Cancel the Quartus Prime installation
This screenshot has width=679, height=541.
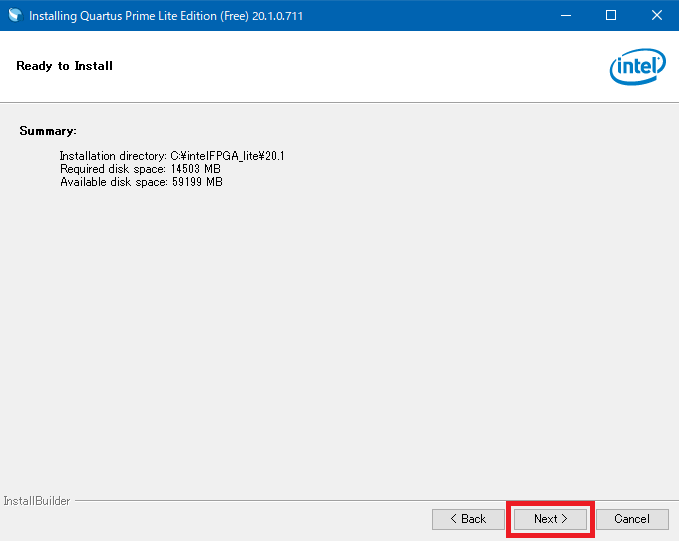pyautogui.click(x=632, y=519)
